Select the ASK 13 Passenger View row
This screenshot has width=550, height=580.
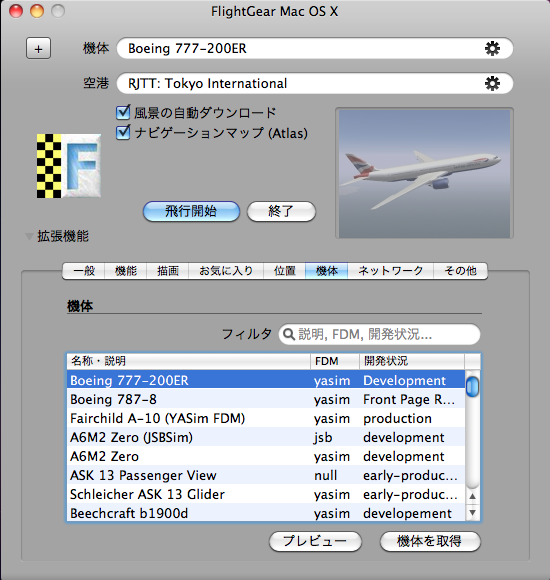pyautogui.click(x=266, y=475)
